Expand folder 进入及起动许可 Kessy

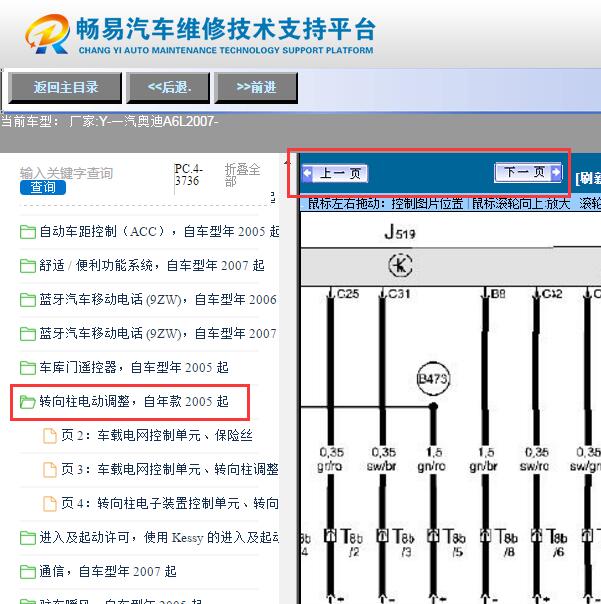pyautogui.click(x=159, y=537)
